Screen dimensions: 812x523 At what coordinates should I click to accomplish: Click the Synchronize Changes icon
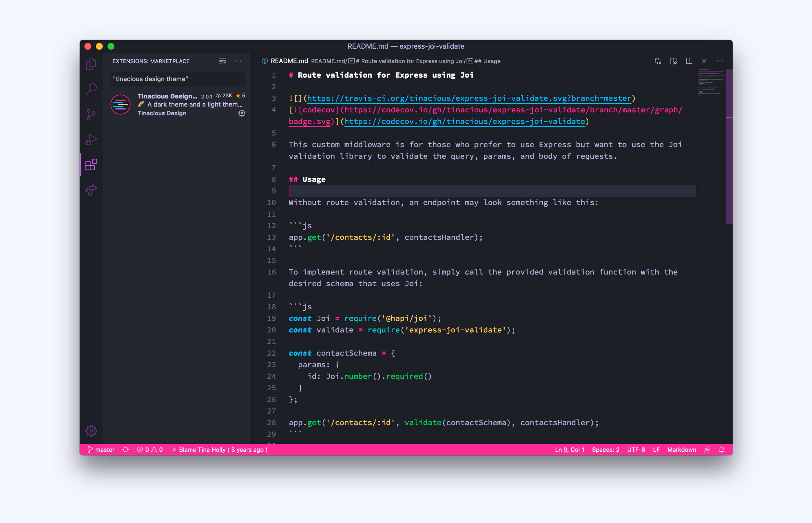tap(126, 450)
